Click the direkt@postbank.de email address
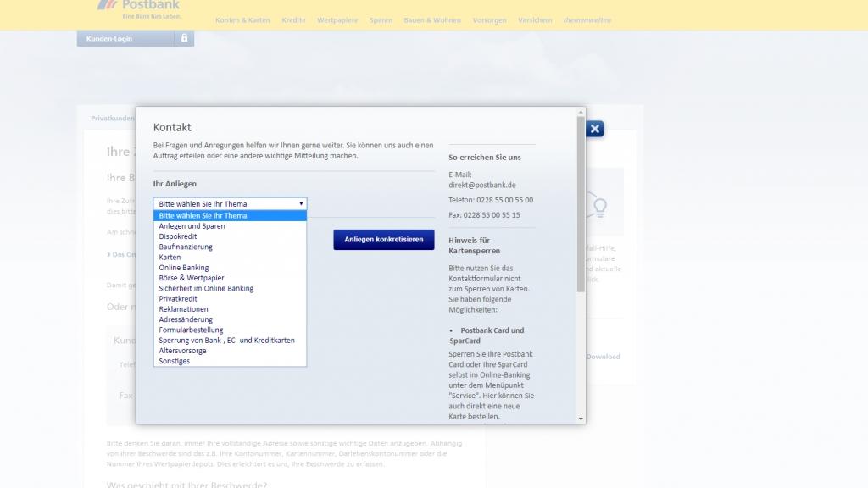 (482, 186)
